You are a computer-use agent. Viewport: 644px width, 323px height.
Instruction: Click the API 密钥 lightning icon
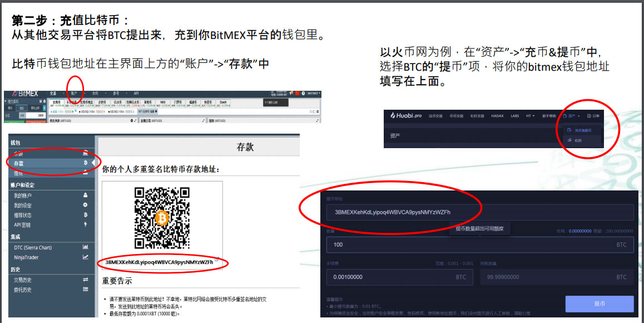click(x=86, y=224)
